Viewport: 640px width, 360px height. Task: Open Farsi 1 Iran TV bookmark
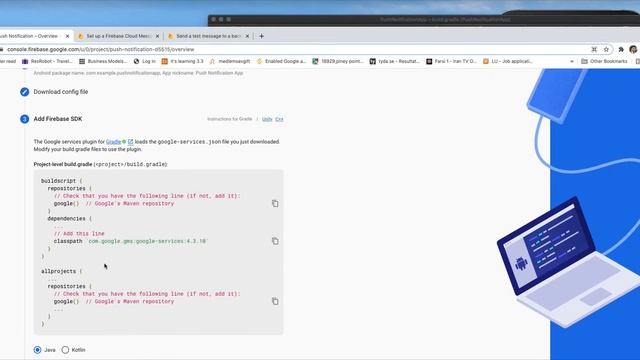coord(451,61)
